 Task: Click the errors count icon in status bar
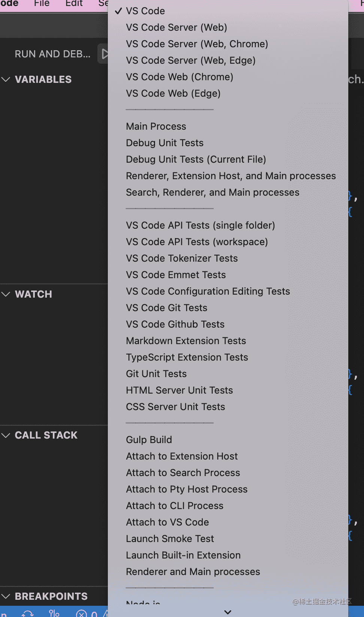point(82,614)
